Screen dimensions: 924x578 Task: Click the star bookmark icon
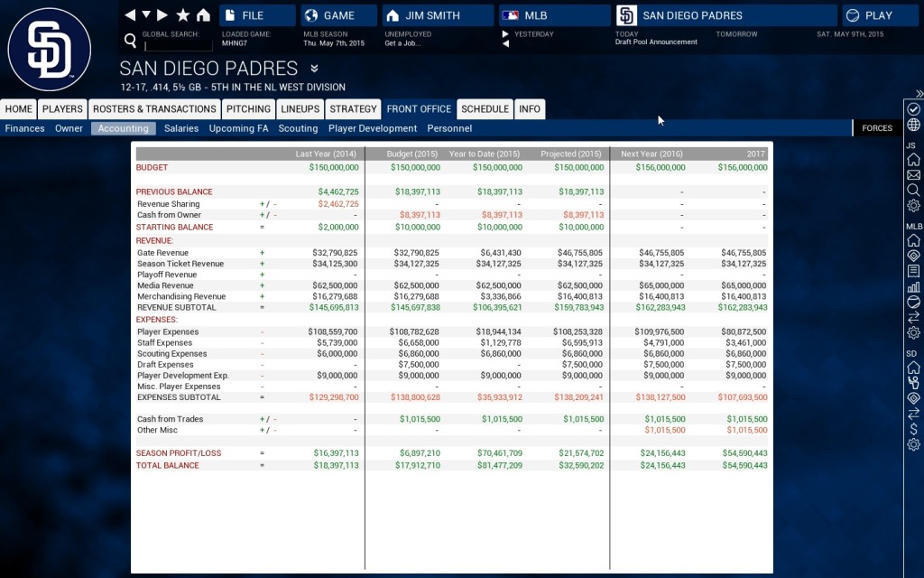183,15
